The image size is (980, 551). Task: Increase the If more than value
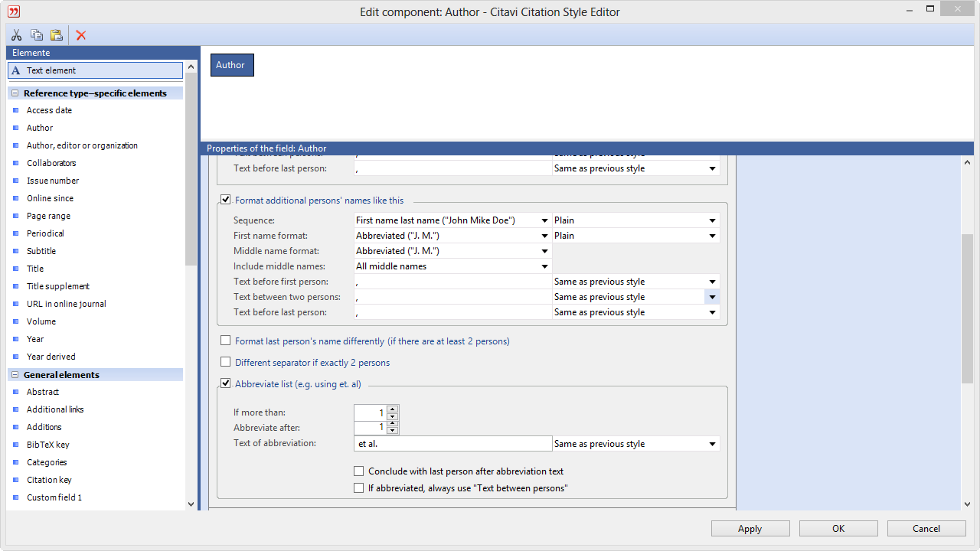393,409
